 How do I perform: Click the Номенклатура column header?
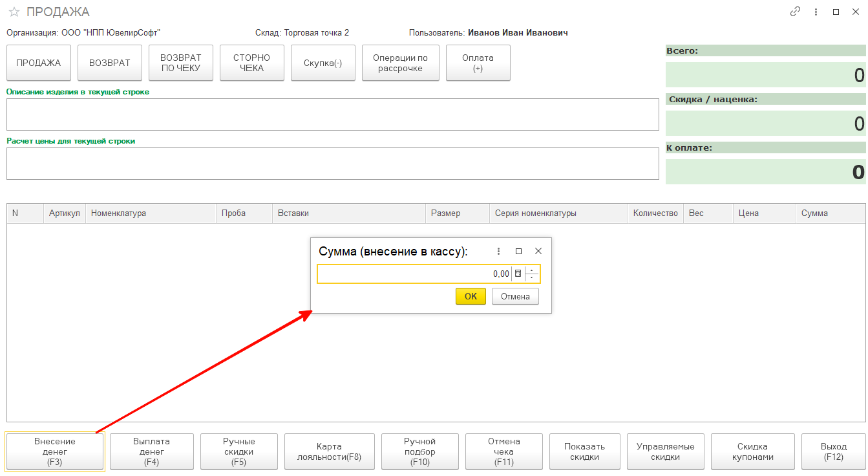(151, 213)
